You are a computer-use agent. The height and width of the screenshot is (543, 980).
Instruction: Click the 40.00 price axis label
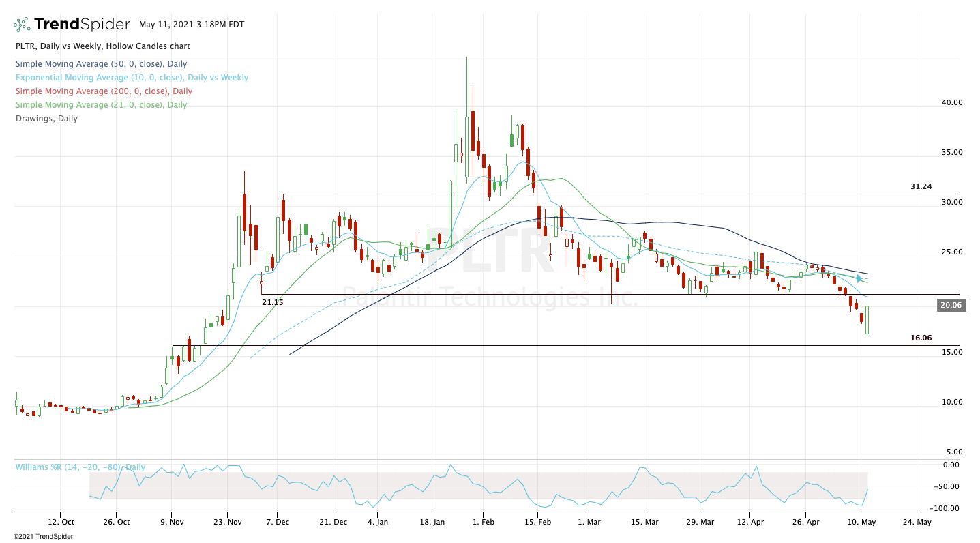click(951, 103)
